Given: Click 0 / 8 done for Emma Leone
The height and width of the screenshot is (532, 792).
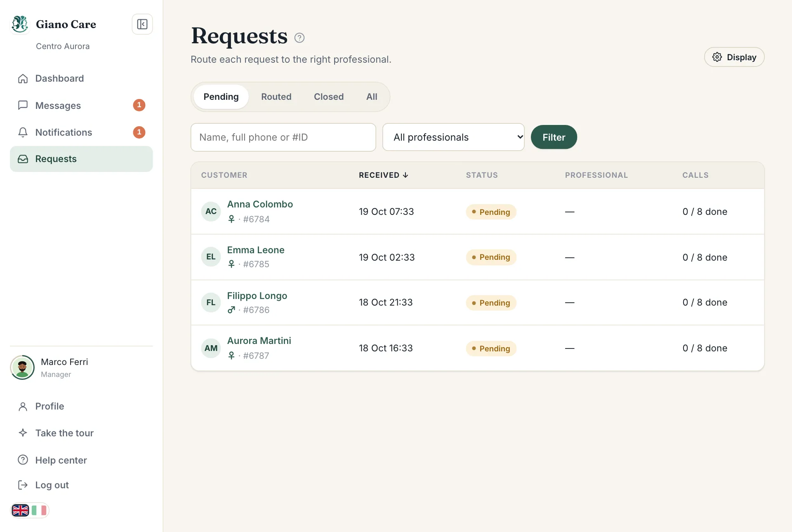Looking at the screenshot, I should coord(705,257).
